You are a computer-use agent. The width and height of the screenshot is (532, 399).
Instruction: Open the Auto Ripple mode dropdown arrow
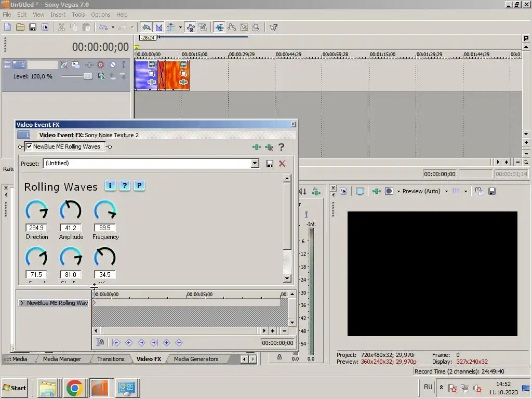coord(180,27)
